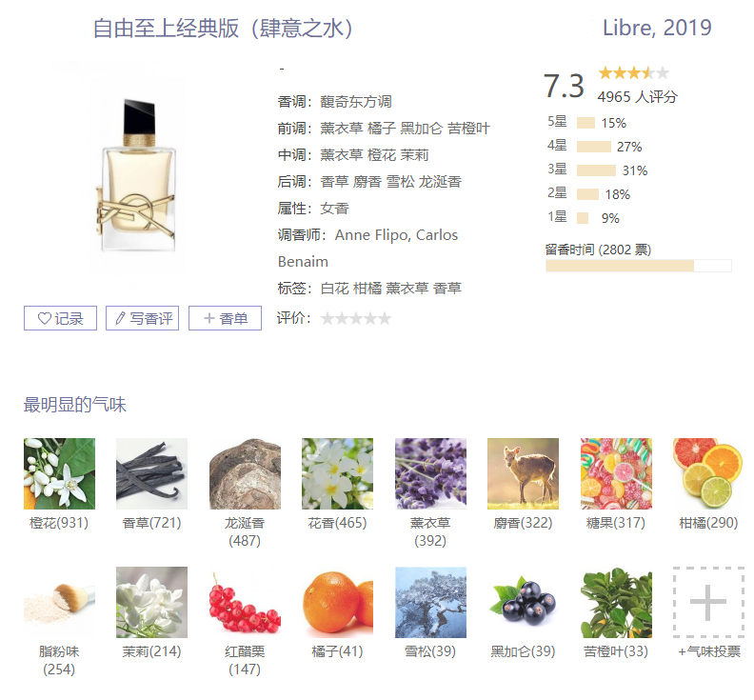Click the 龙涎香 base note link
This screenshot has height=700, width=754.
coord(440,181)
